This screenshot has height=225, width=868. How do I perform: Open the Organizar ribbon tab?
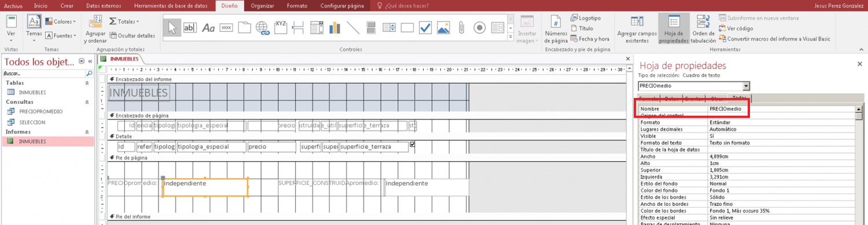click(x=263, y=6)
